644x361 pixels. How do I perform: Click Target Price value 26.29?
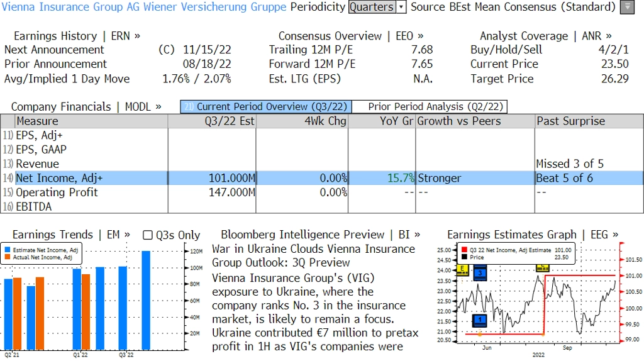click(615, 79)
